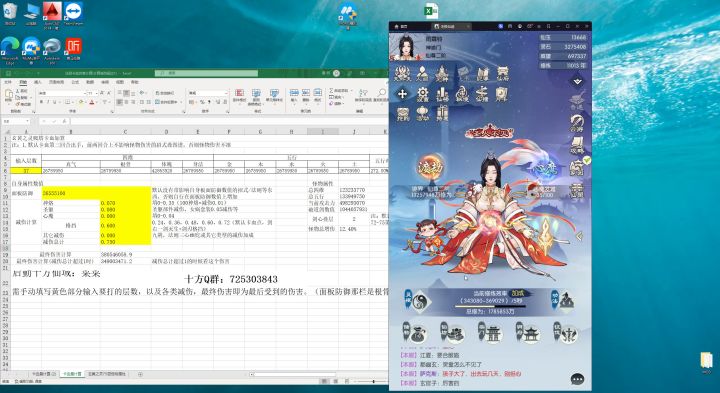Adjust the Excel zoom slider in the status bar
The image size is (720, 393).
[373, 382]
